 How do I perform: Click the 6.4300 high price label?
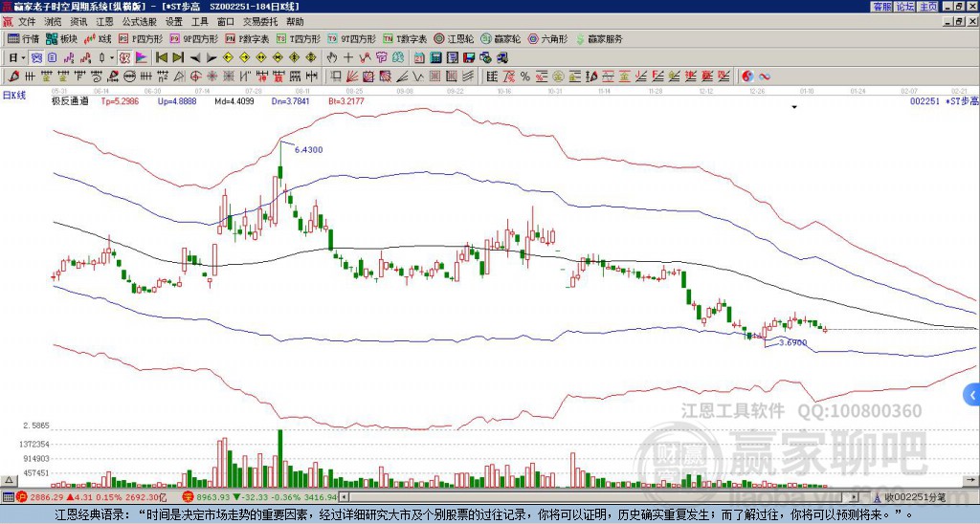pos(309,150)
